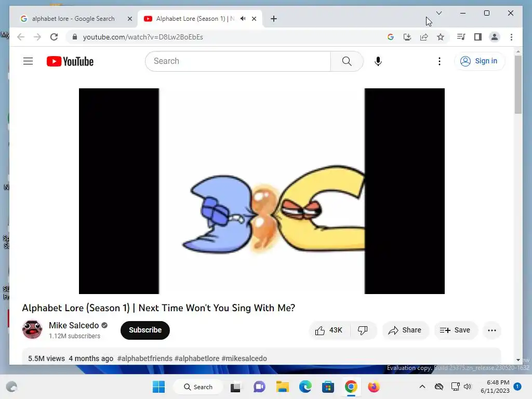This screenshot has width=532, height=399.
Task: Bookmark this page with the star
Action: point(441,37)
